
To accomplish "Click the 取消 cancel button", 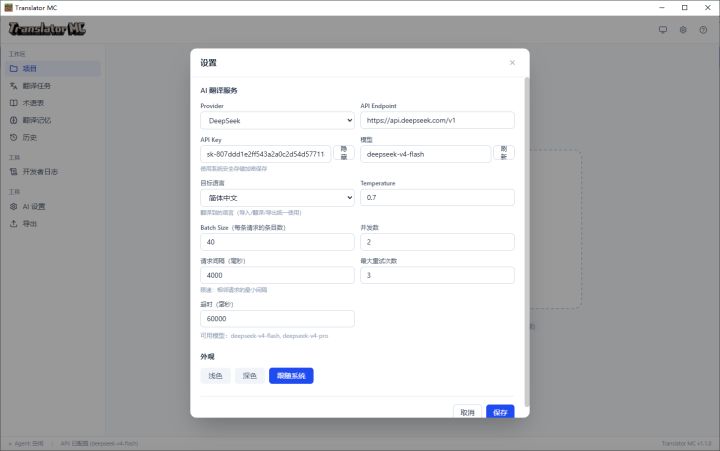I will 467,412.
